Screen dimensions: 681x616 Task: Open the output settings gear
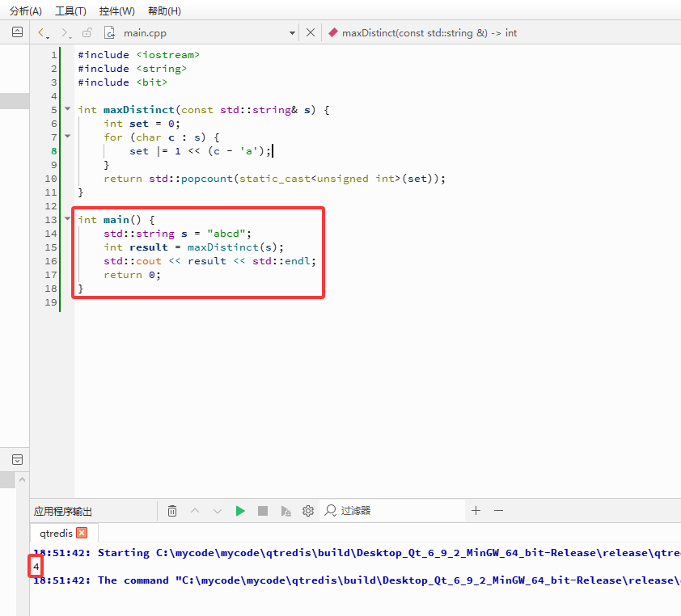tap(308, 511)
